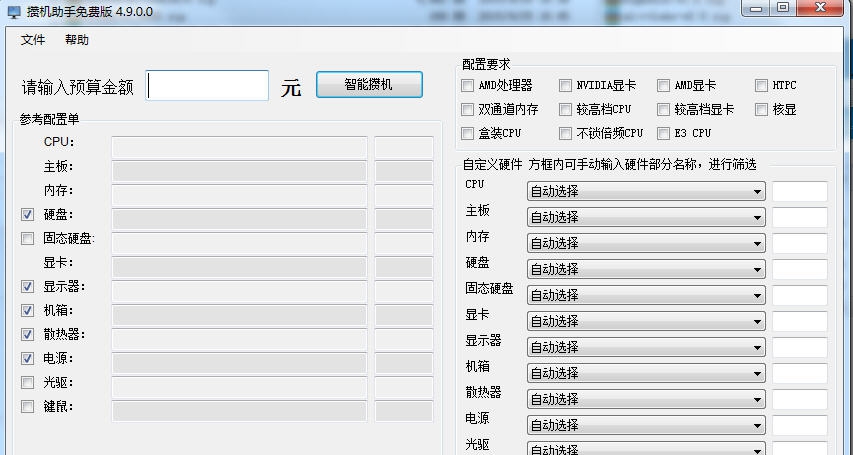
Task: Check the 不锁倍频CPU option
Action: tap(565, 133)
